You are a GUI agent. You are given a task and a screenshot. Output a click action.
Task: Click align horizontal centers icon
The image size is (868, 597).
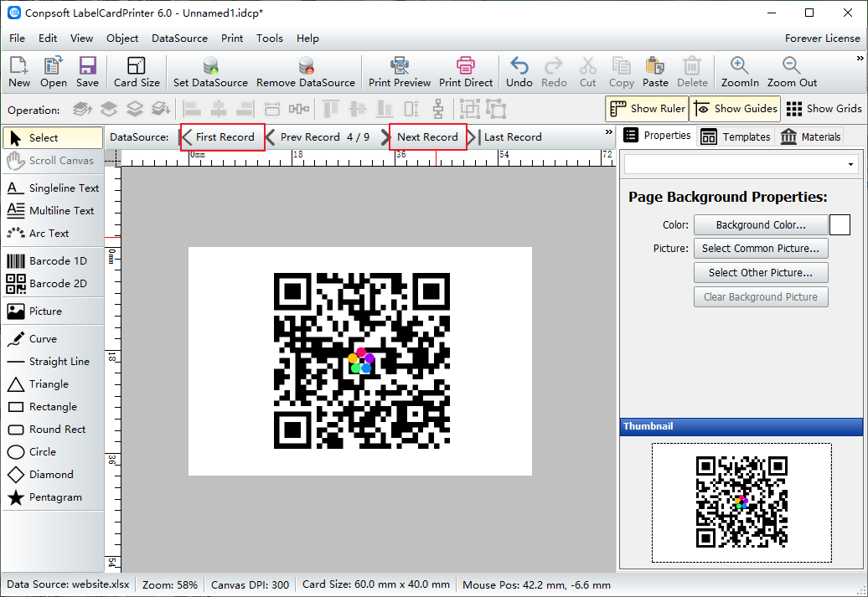point(219,109)
